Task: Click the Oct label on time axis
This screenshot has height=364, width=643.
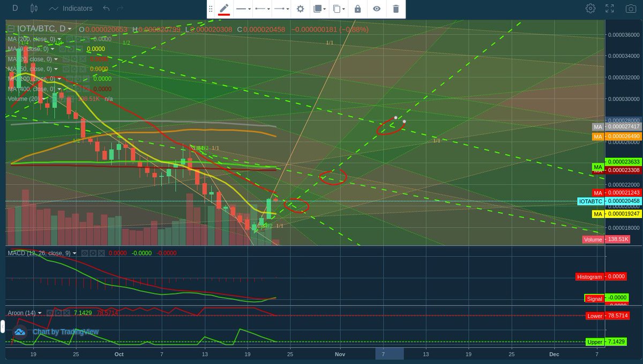Action: point(119,354)
